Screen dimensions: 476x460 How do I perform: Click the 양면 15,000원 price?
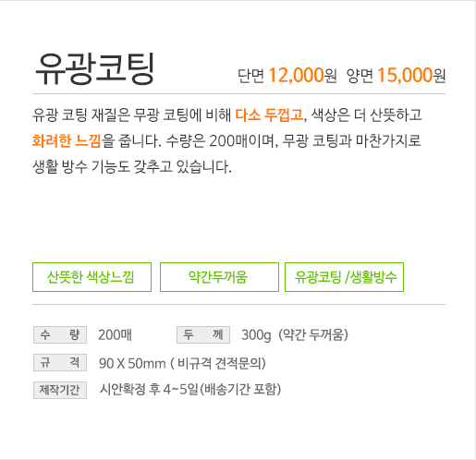[396, 76]
